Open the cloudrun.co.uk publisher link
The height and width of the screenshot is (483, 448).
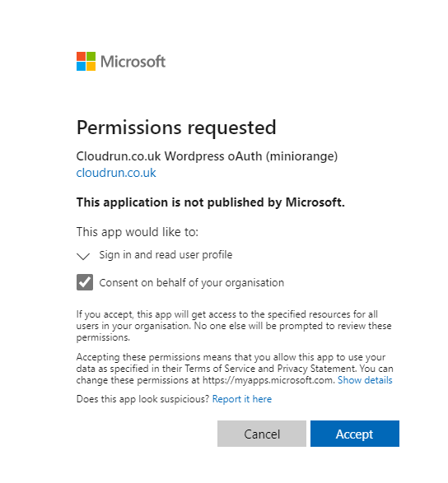click(x=116, y=173)
